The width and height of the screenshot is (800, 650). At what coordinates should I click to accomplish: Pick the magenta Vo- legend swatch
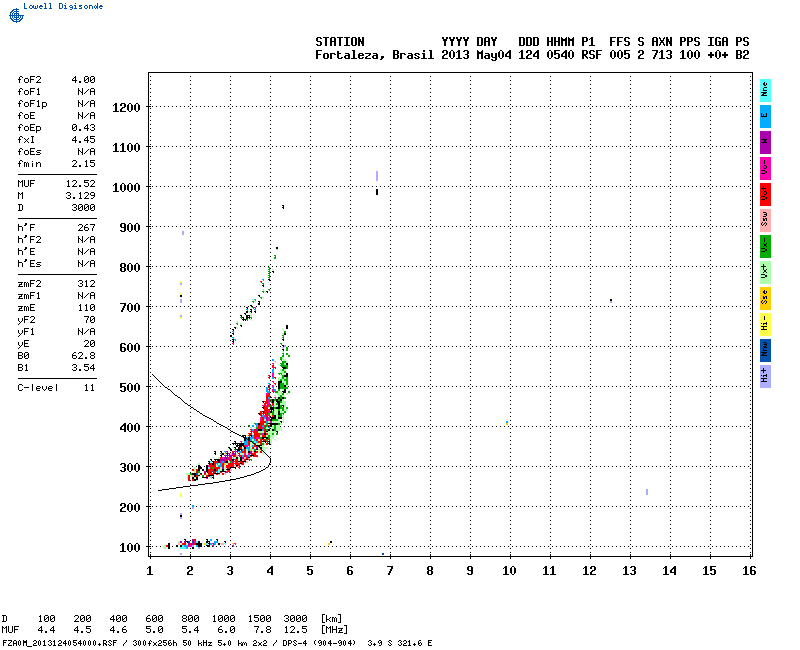pos(765,168)
